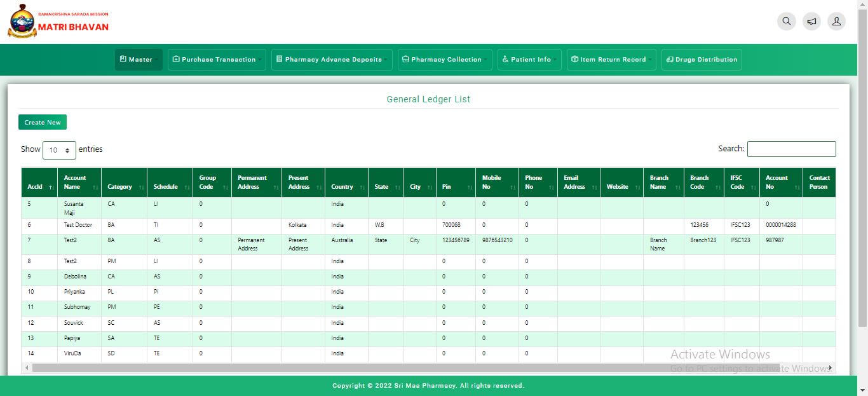Click branch code 123456 cell
The image size is (868, 396).
[x=703, y=225]
